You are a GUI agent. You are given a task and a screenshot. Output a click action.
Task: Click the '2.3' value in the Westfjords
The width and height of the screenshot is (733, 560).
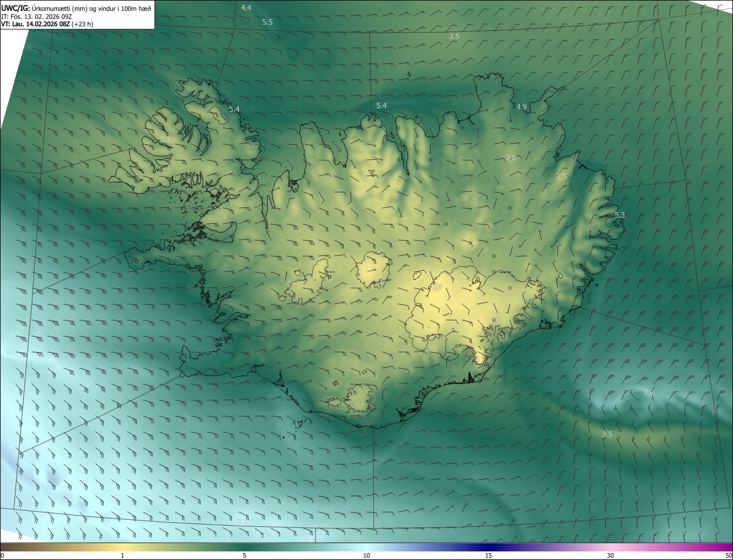[165, 139]
